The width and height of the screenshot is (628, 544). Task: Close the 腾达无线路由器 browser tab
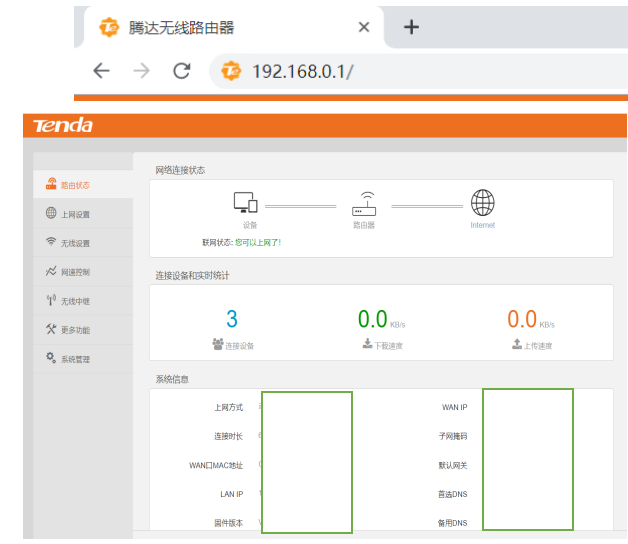(364, 27)
